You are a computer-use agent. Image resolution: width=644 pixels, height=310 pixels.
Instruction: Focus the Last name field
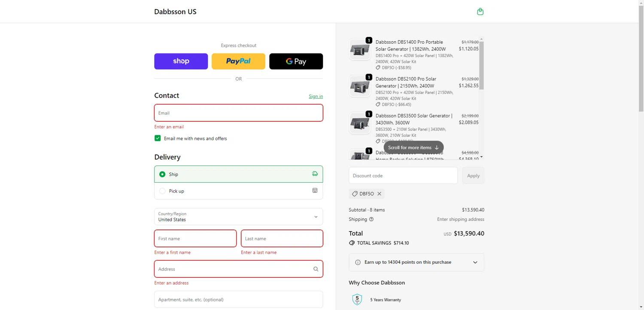282,238
